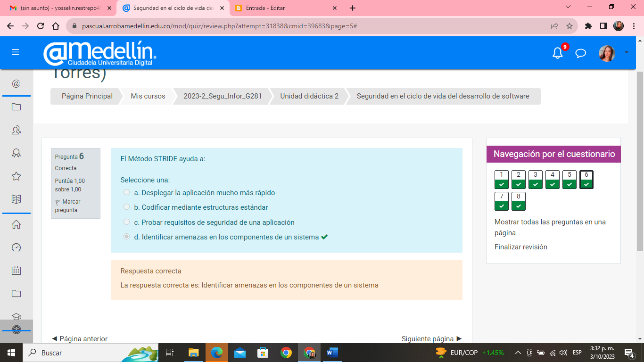644x362 pixels.
Task: Open a new browser tab
Action: [353, 8]
